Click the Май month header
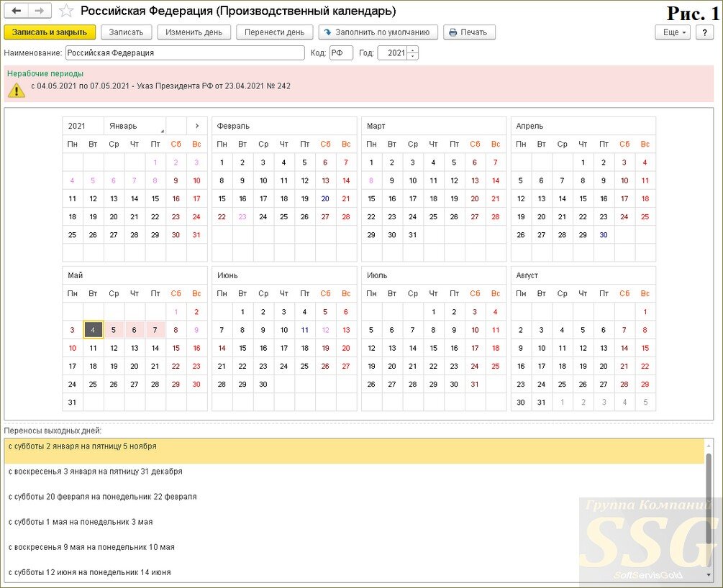The width and height of the screenshot is (723, 588). coord(135,275)
